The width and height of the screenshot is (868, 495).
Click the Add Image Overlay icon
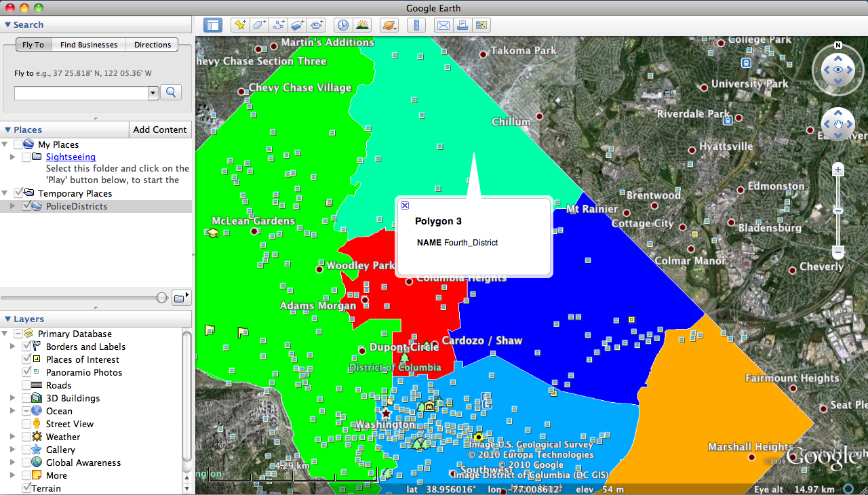click(x=297, y=25)
